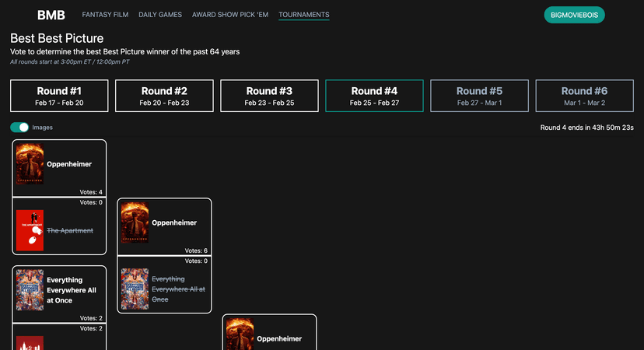Click The Apartment poster thumbnail
The height and width of the screenshot is (350, 644).
click(30, 230)
